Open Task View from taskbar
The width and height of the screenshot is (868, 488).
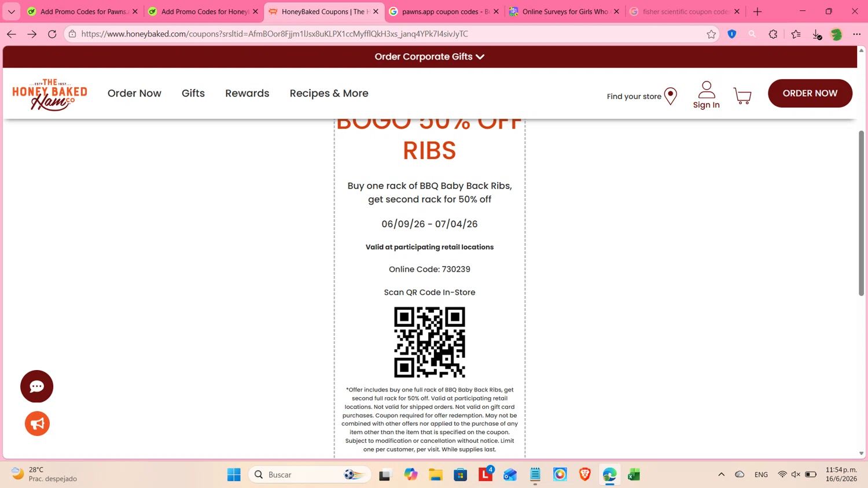[385, 475]
